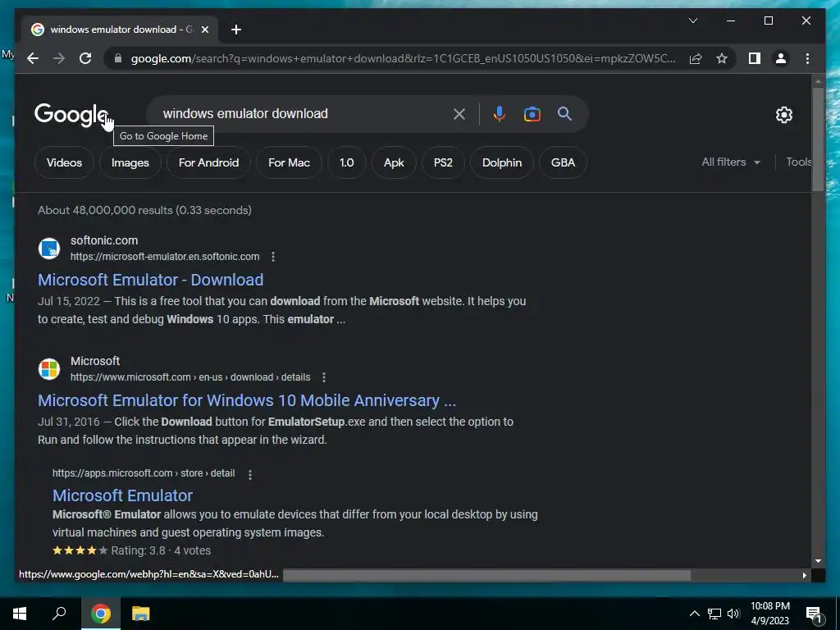
Task: Expand the All filters dropdown
Action: click(x=731, y=162)
